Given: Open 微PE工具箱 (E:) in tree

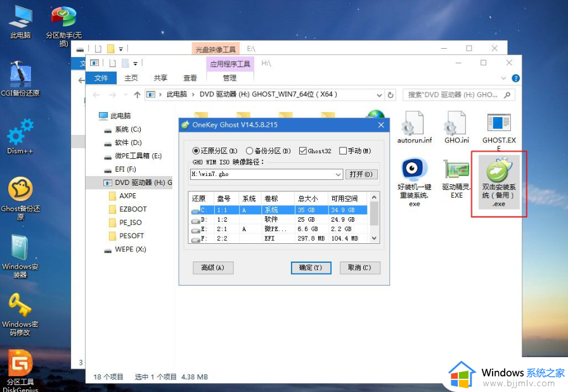Looking at the screenshot, I should click(133, 156).
